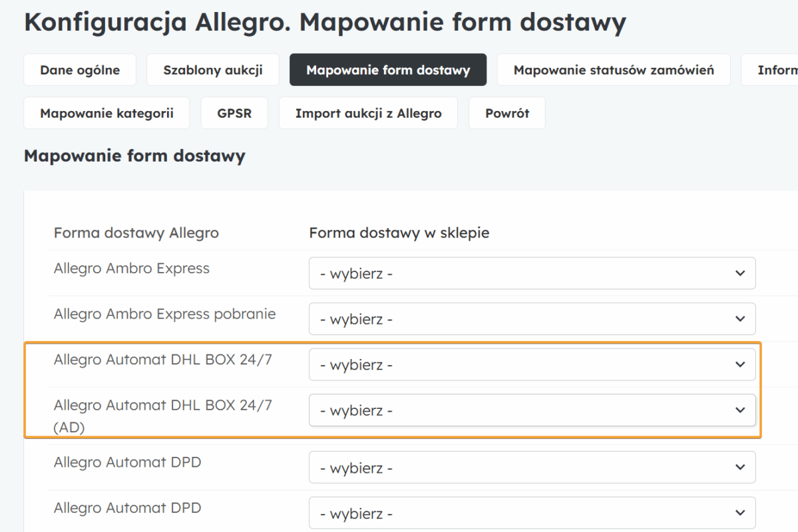Viewport: 798px width, 532px height.
Task: Click the GPSR tab
Action: [234, 113]
